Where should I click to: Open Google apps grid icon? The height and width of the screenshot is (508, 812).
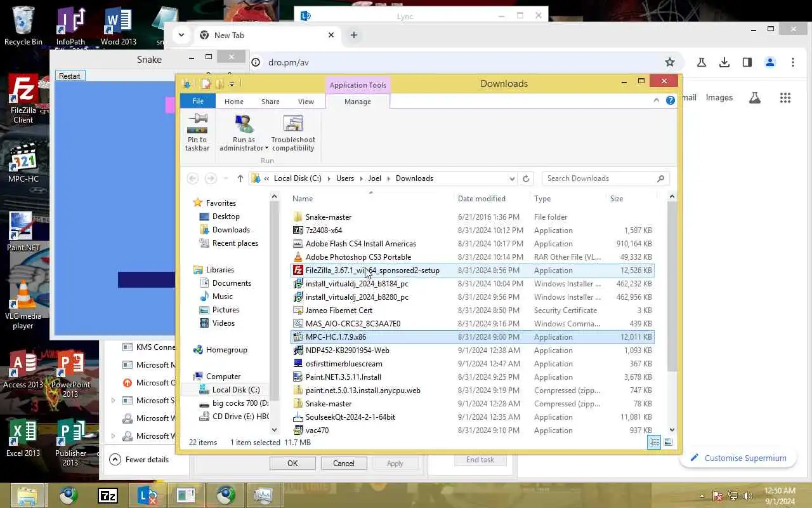pos(785,98)
